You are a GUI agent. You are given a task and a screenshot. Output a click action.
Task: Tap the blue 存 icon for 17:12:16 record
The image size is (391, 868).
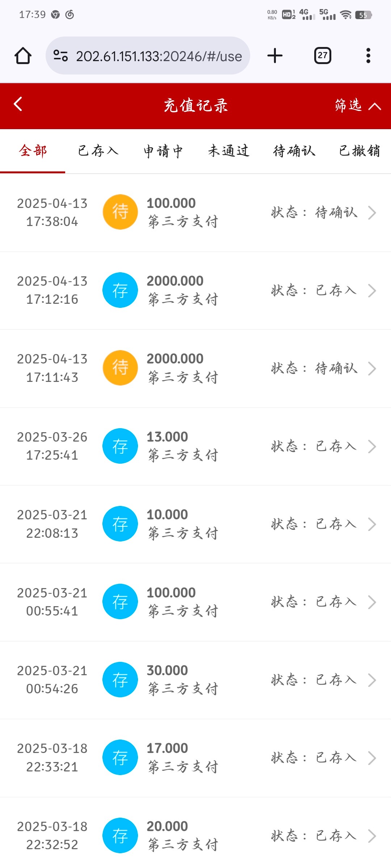120,290
